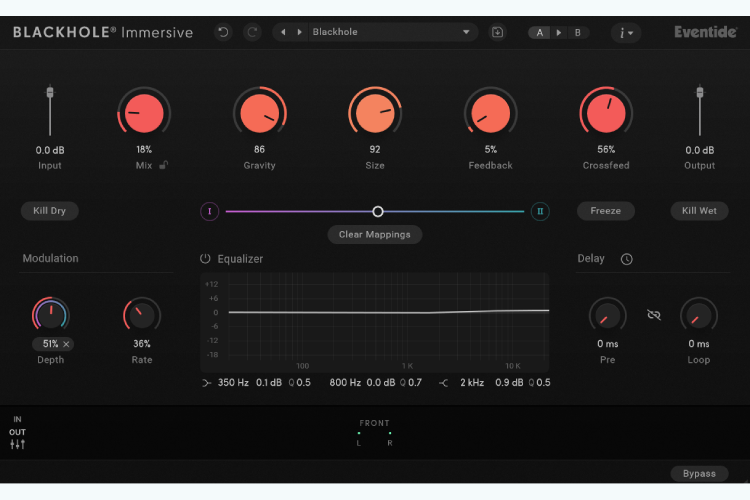Click the Loop delay knob
The height and width of the screenshot is (500, 750).
(x=699, y=315)
